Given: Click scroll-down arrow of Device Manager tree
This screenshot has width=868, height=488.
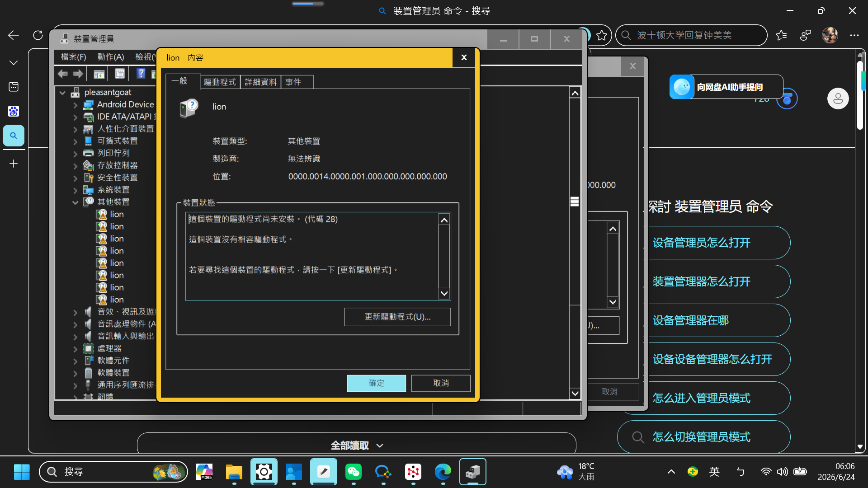Looking at the screenshot, I should pos(575,394).
